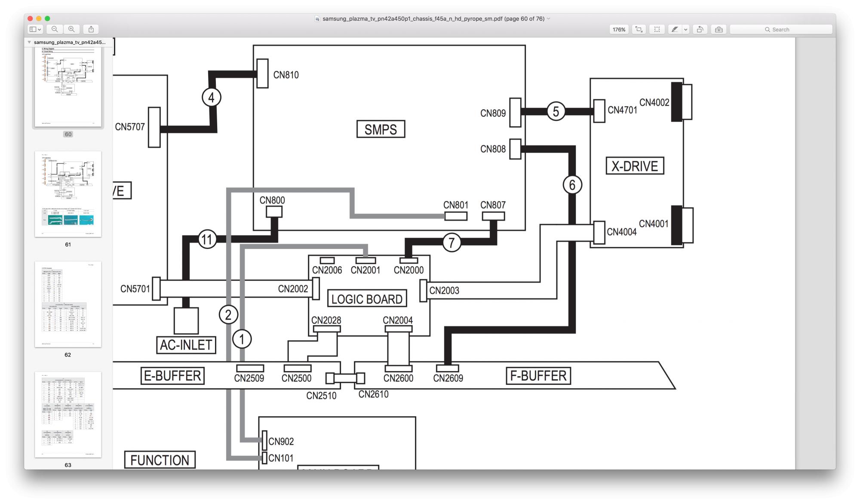860x504 pixels.
Task: Collapse the samsung_plazma sidebar document entry
Action: 29,42
